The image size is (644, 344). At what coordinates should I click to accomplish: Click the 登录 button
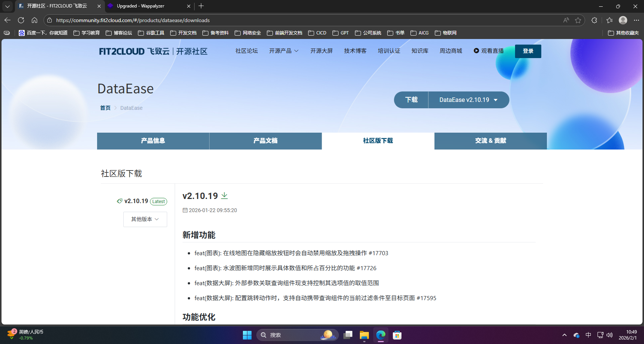point(528,51)
